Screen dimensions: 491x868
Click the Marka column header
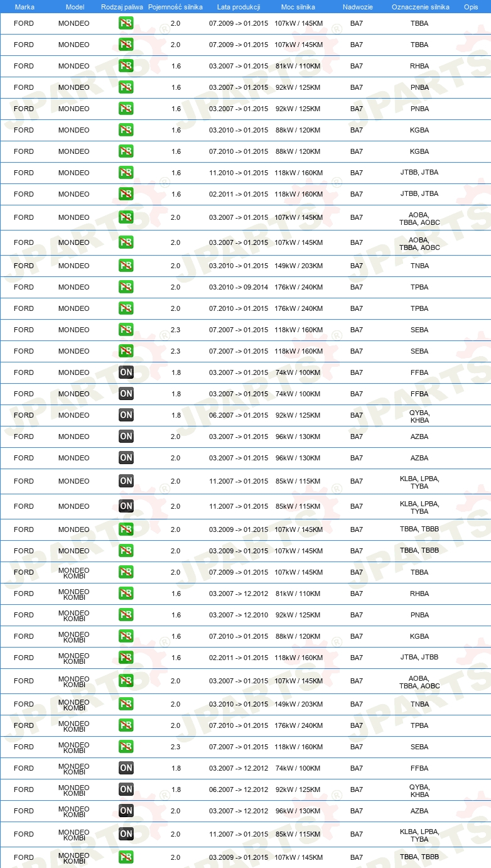(24, 7)
